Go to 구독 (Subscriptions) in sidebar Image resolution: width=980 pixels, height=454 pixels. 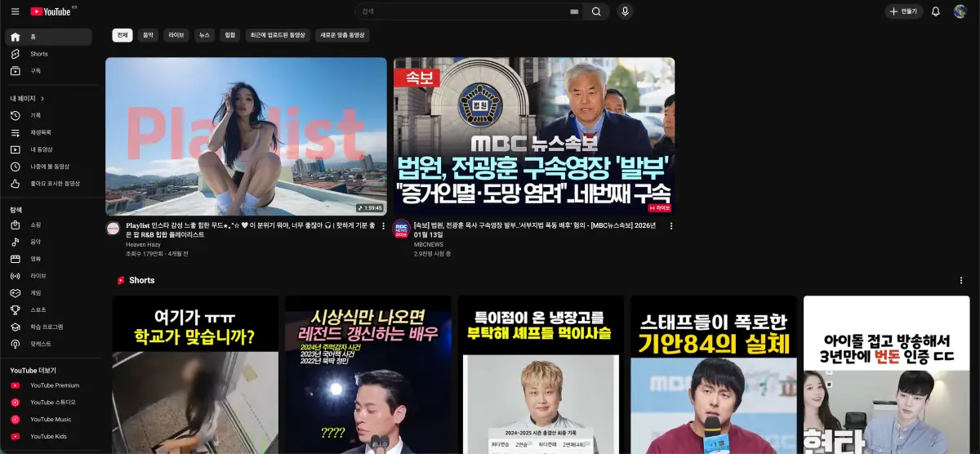[36, 71]
